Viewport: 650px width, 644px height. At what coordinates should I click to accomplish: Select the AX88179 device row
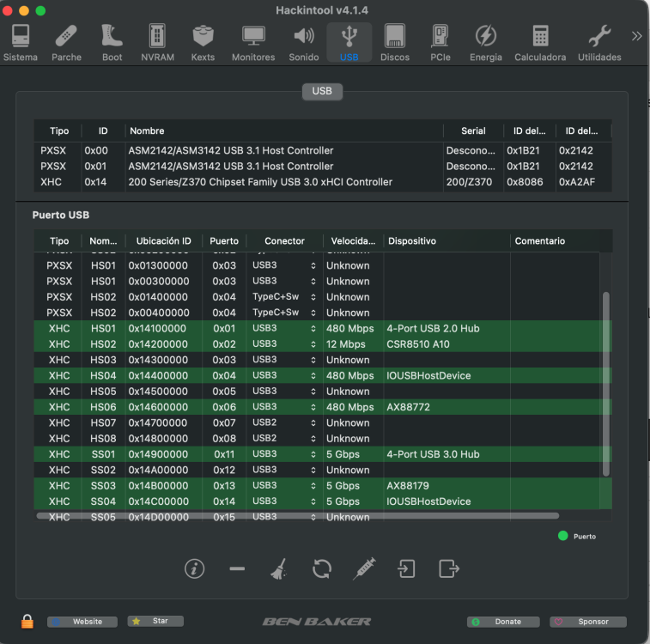coord(323,486)
